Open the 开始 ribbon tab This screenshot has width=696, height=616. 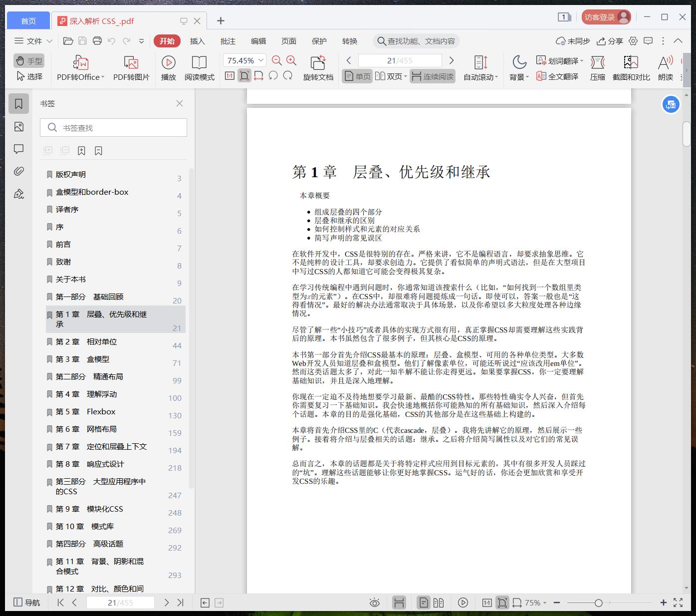coord(167,41)
